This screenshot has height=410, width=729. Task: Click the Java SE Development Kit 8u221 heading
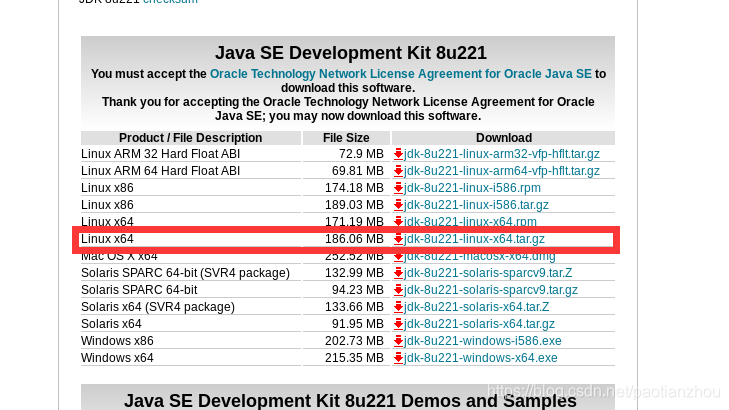[x=351, y=53]
